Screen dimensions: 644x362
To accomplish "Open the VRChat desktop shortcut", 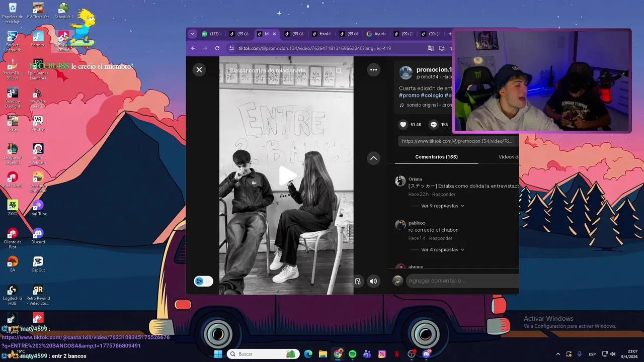I will pos(38,124).
